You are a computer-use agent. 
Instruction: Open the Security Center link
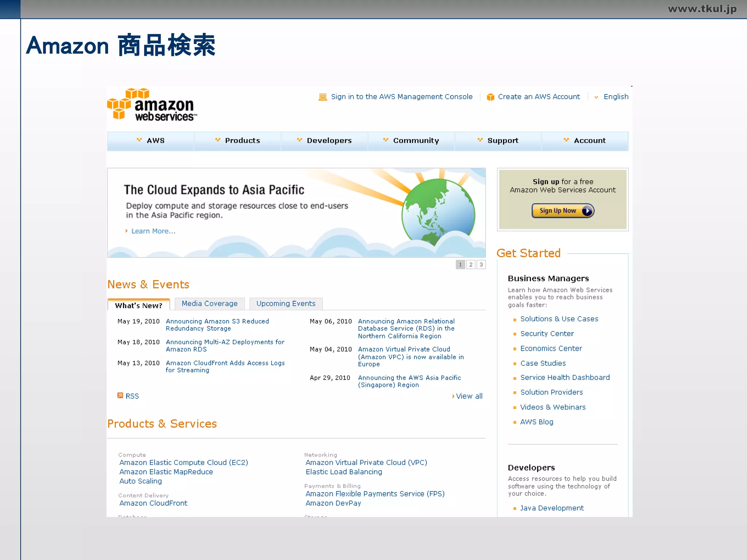(547, 334)
